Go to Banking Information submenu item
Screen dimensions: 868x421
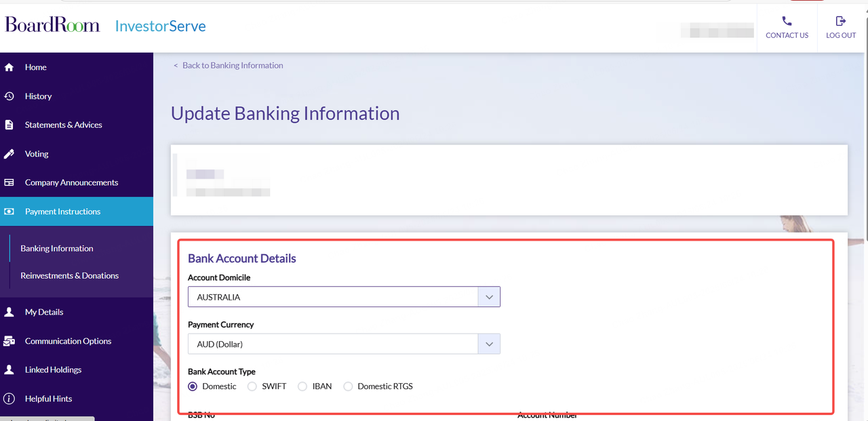pyautogui.click(x=57, y=248)
